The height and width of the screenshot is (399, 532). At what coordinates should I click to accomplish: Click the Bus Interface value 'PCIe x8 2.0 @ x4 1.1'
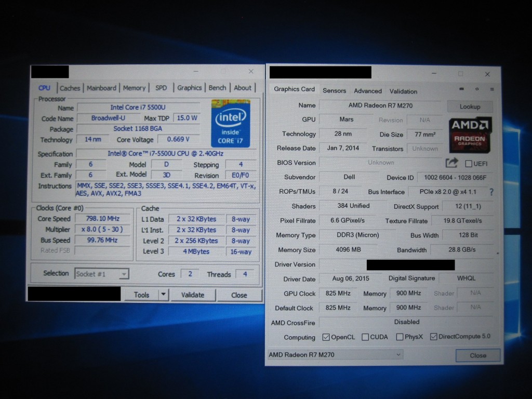(448, 192)
